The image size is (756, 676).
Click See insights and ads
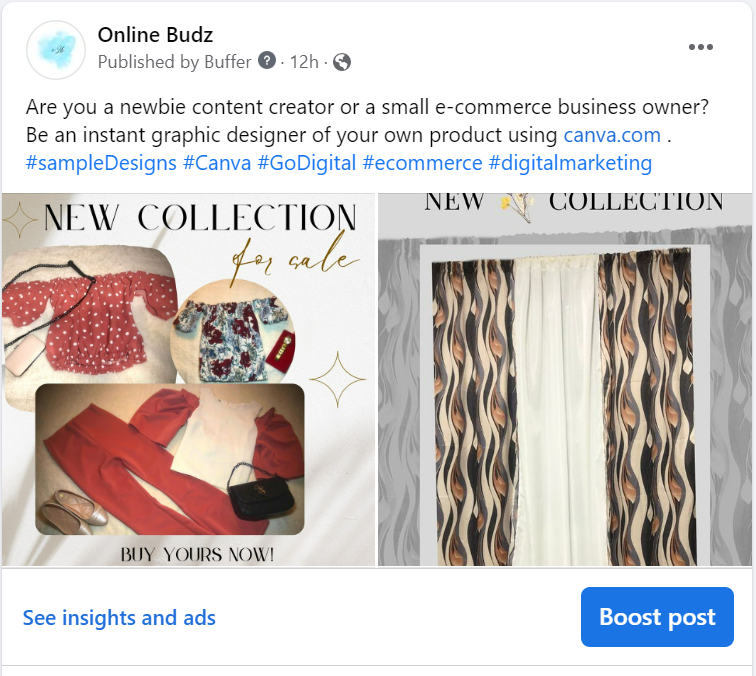pos(119,618)
